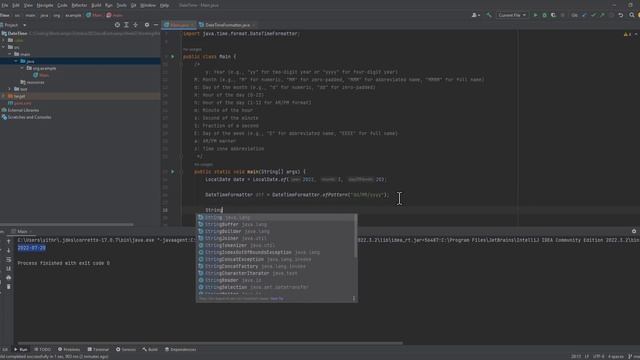Switch to DateTimeFormatter.java editor tab
Screen dimensions: 640x360
click(x=227, y=25)
